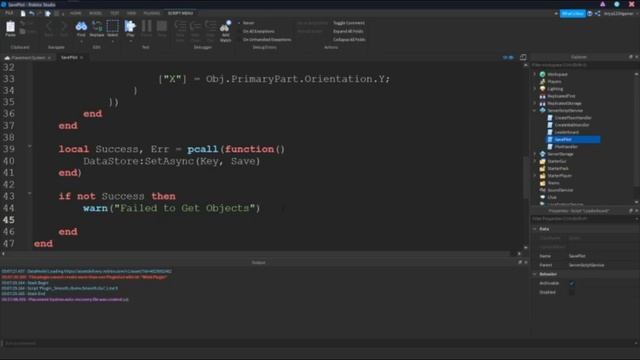Click the share icon near username

[598, 13]
